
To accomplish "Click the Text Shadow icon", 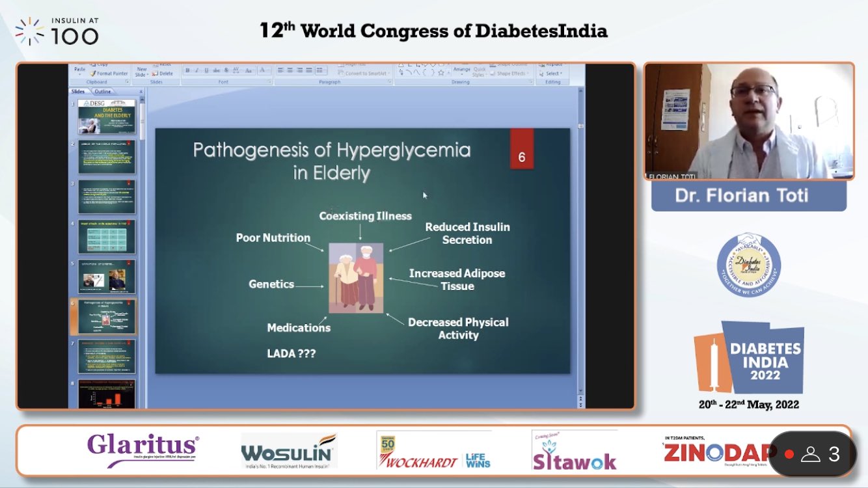I will point(226,69).
